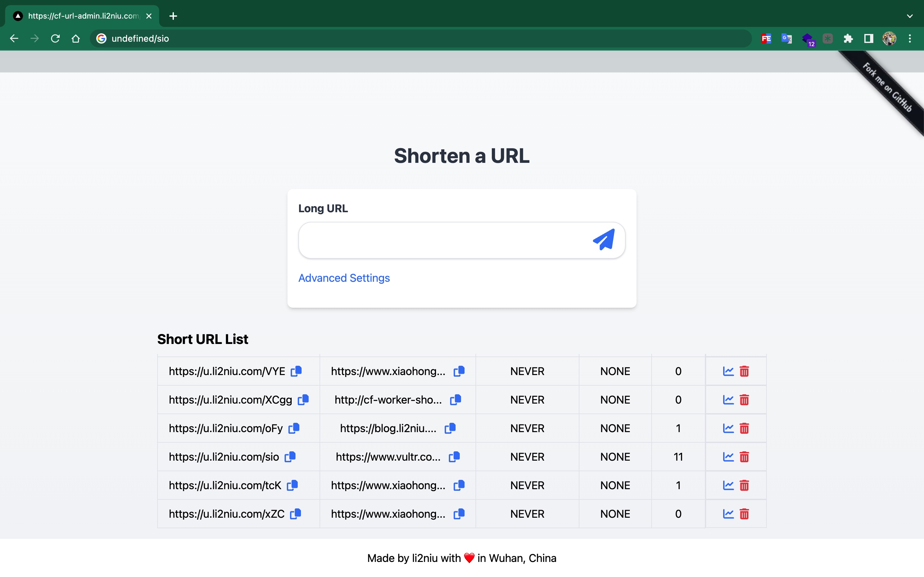
Task: Copy the cf-worker-sho... long URL
Action: point(456,399)
